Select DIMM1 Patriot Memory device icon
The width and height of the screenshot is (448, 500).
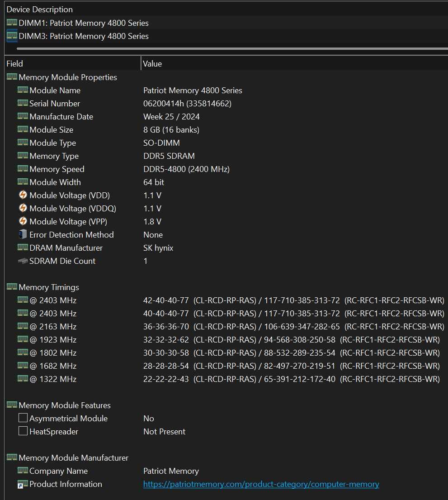click(x=12, y=23)
